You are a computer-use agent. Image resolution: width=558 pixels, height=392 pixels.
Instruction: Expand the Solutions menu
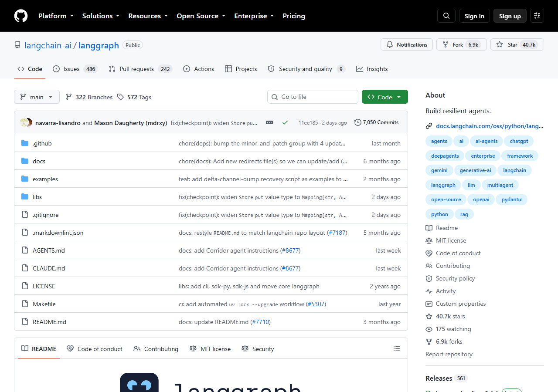coord(101,16)
